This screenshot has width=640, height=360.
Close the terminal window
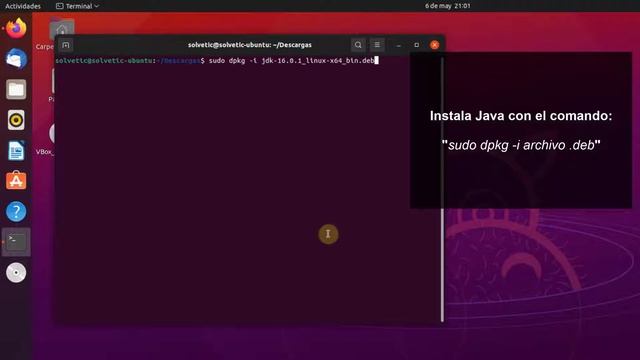point(435,45)
